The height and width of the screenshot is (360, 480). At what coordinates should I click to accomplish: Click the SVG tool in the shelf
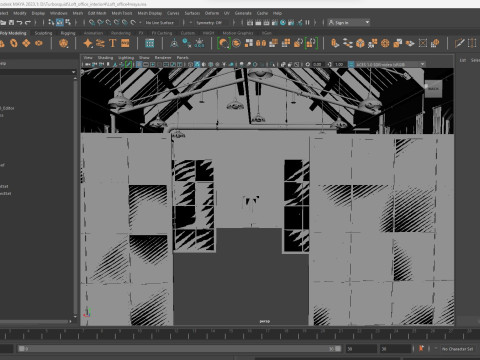pyautogui.click(x=125, y=43)
